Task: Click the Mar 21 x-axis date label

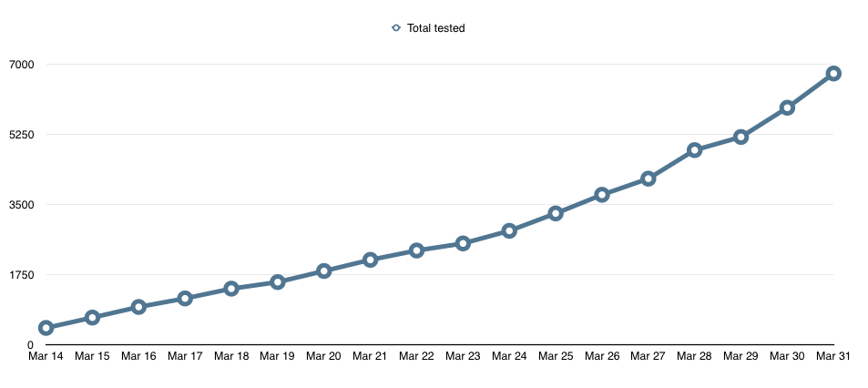Action: coord(370,357)
